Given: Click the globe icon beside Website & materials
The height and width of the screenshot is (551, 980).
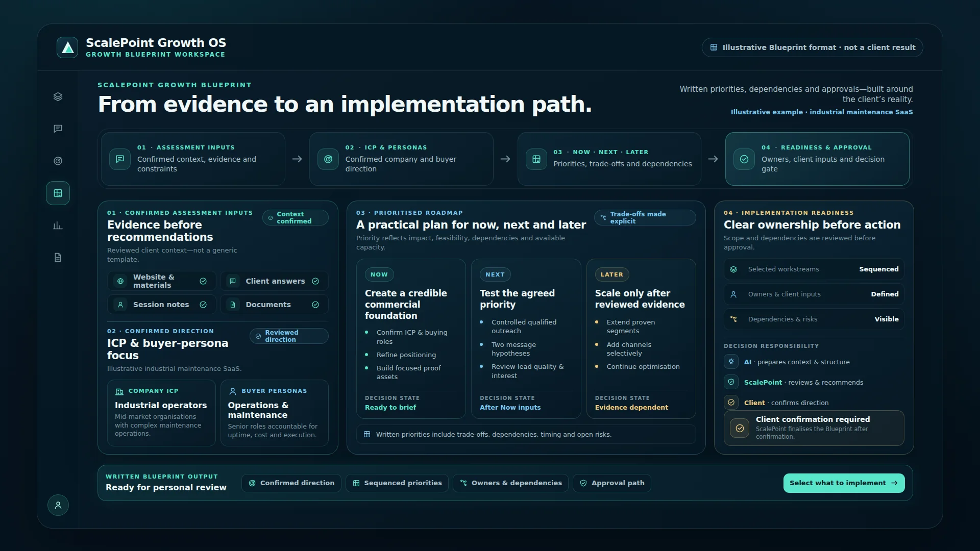Looking at the screenshot, I should point(120,281).
